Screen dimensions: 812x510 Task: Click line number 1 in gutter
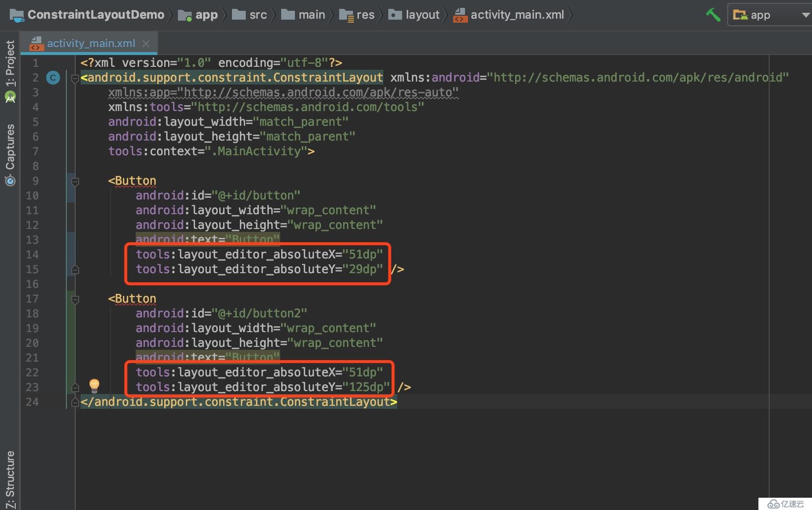coord(35,63)
